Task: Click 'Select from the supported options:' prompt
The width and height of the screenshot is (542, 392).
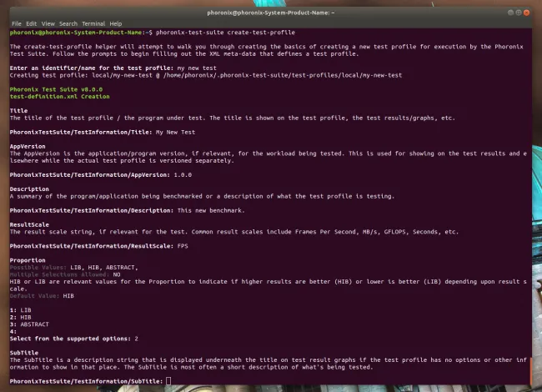Action: pos(70,339)
